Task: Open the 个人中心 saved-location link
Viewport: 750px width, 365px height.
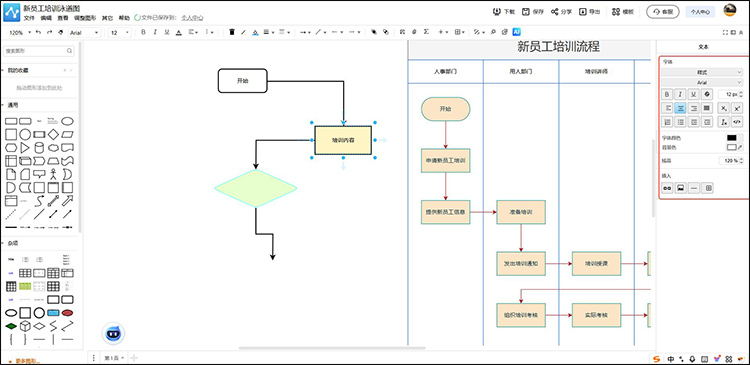Action: [192, 18]
